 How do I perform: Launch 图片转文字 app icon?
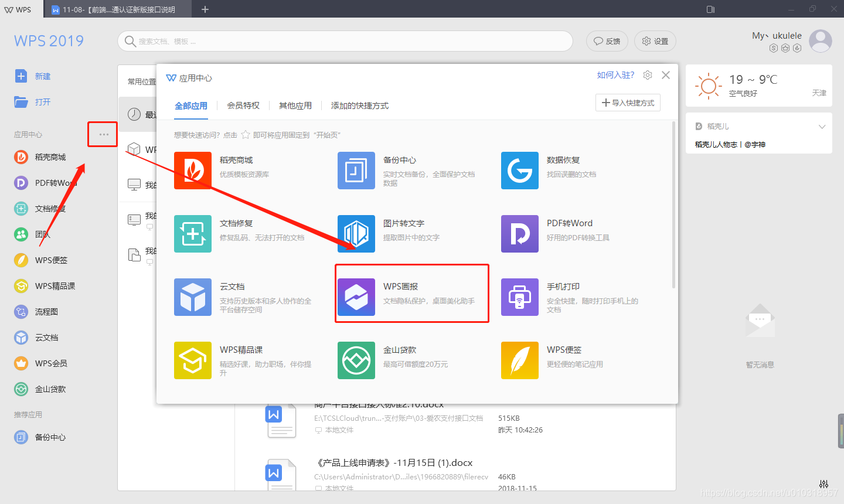click(x=356, y=234)
